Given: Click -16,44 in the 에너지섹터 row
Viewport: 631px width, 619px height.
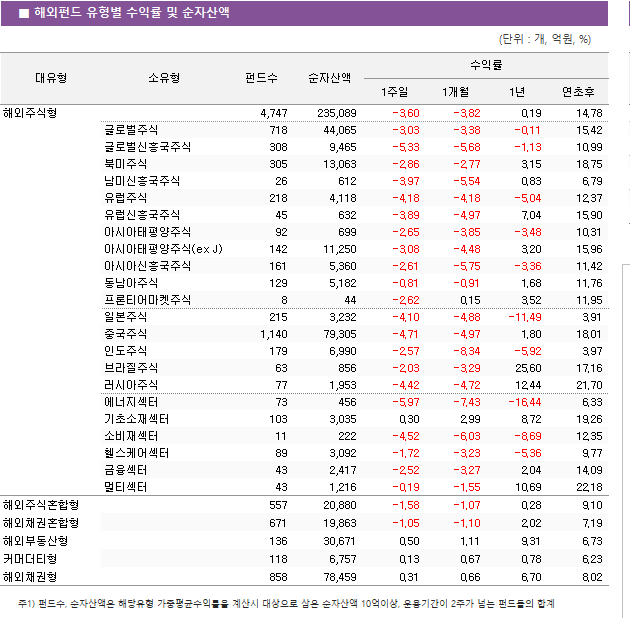Looking at the screenshot, I should pos(525,402).
